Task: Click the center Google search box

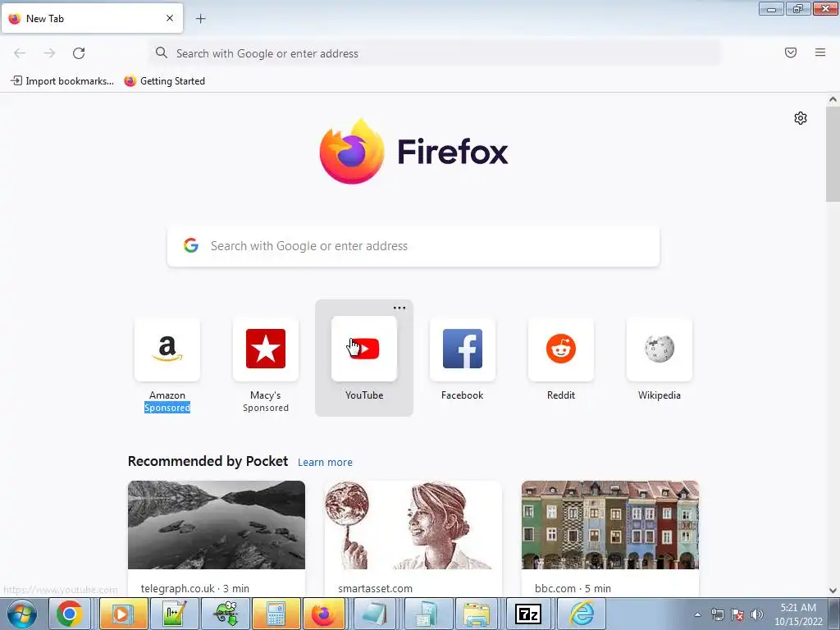Action: click(x=413, y=246)
